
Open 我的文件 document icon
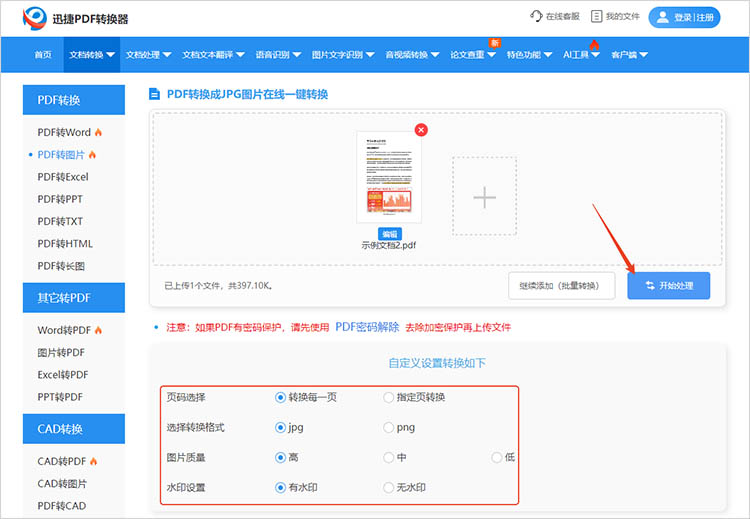(x=596, y=16)
